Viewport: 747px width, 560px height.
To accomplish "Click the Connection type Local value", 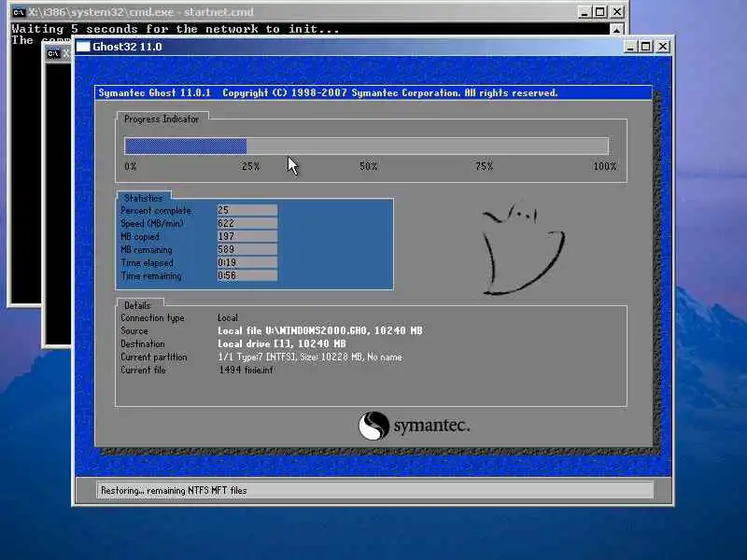I will [228, 317].
